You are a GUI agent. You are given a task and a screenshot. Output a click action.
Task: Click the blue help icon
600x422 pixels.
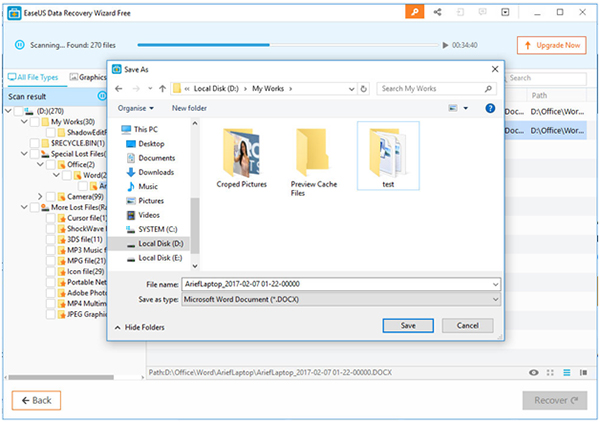(x=490, y=108)
